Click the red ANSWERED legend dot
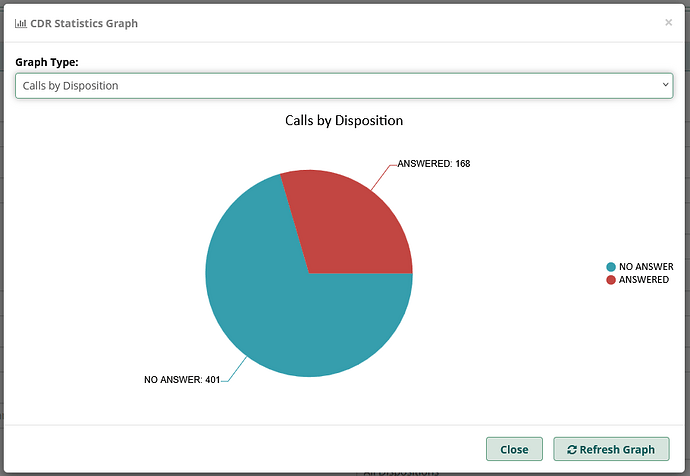 click(611, 280)
